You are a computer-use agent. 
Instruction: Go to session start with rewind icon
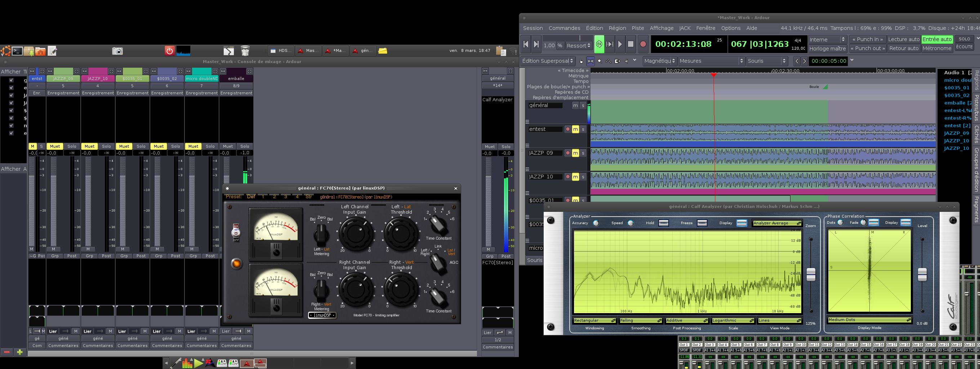pos(526,45)
